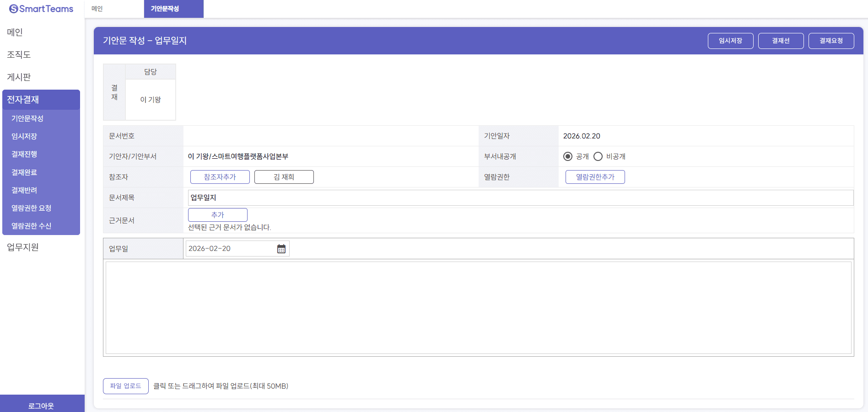This screenshot has height=412, width=868.
Task: Click the large work content text area
Action: pyautogui.click(x=478, y=308)
